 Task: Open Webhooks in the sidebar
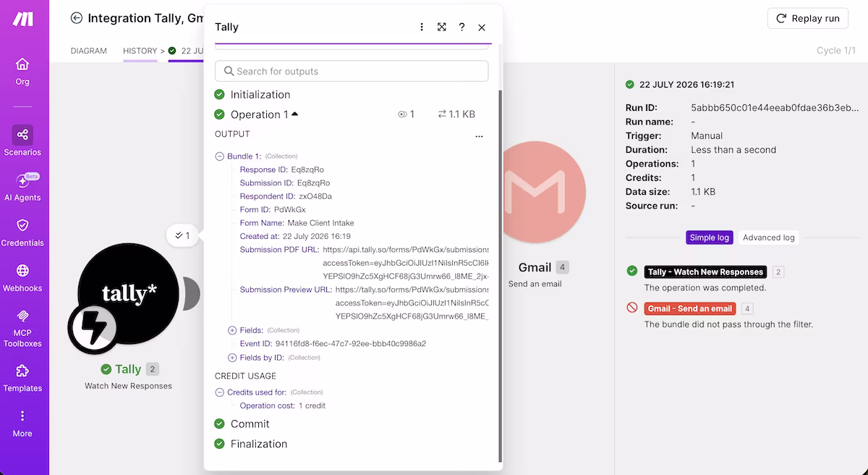tap(22, 277)
